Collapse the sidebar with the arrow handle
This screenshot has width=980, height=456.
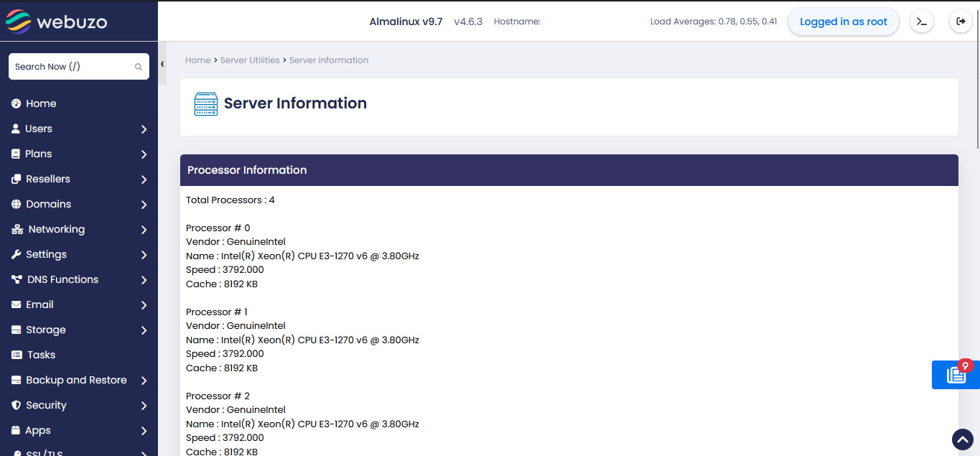[162, 64]
